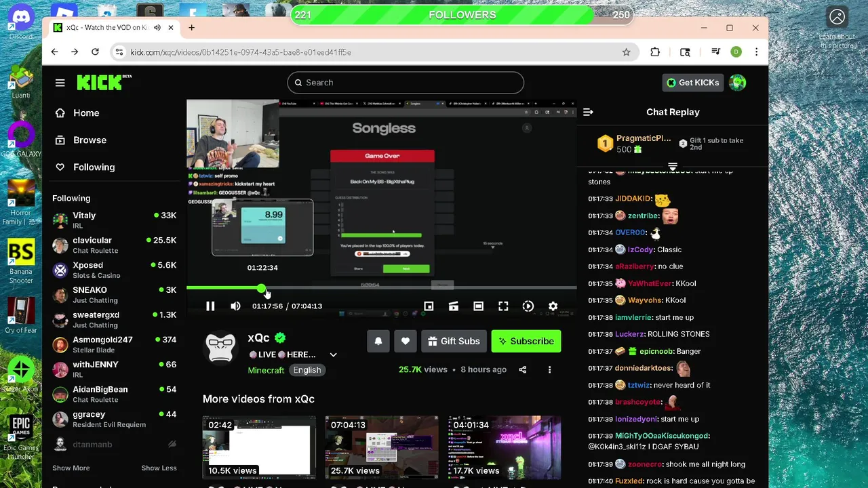Open the three-dot video options menu
The image size is (868, 488).
pyautogui.click(x=549, y=369)
